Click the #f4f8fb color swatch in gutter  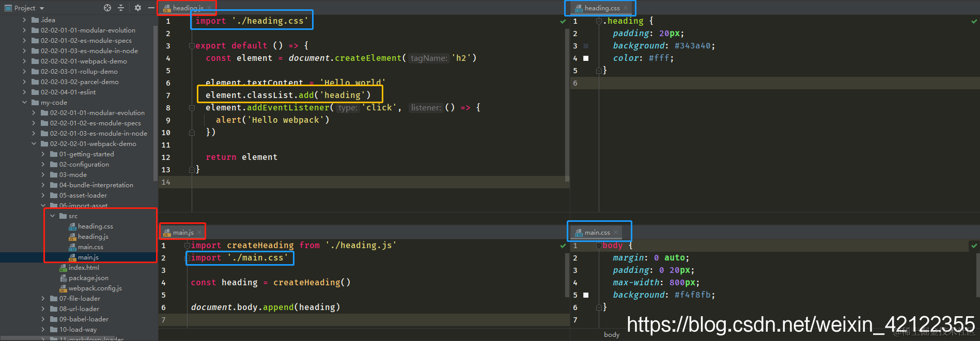pyautogui.click(x=586, y=295)
